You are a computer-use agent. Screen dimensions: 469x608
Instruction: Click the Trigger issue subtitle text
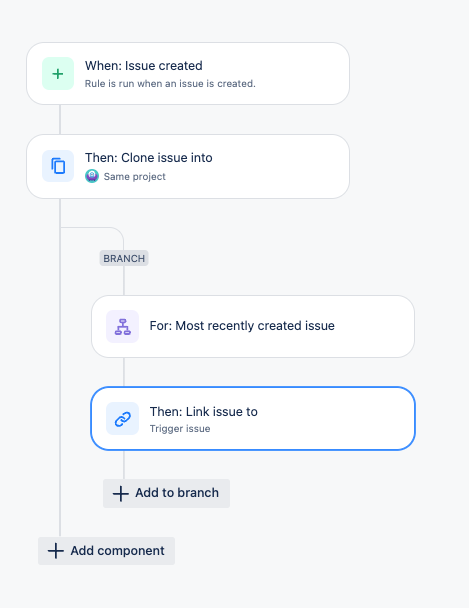coord(180,428)
